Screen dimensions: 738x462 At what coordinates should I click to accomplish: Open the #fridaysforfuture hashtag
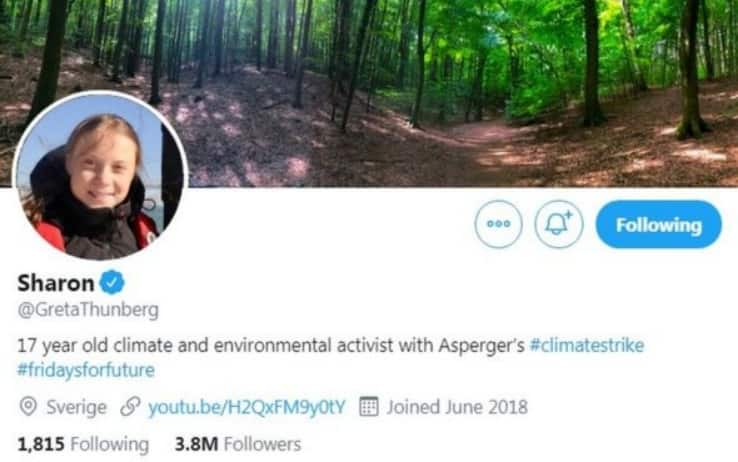click(86, 370)
